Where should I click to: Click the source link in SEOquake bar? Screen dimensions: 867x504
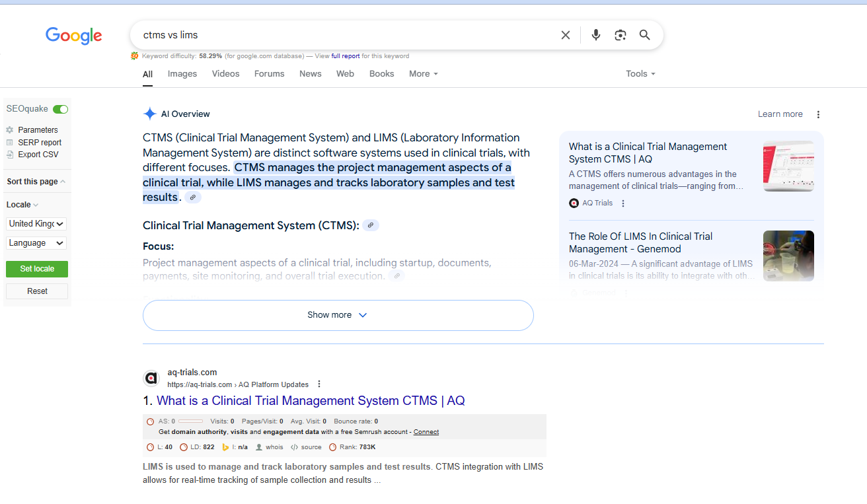point(311,447)
